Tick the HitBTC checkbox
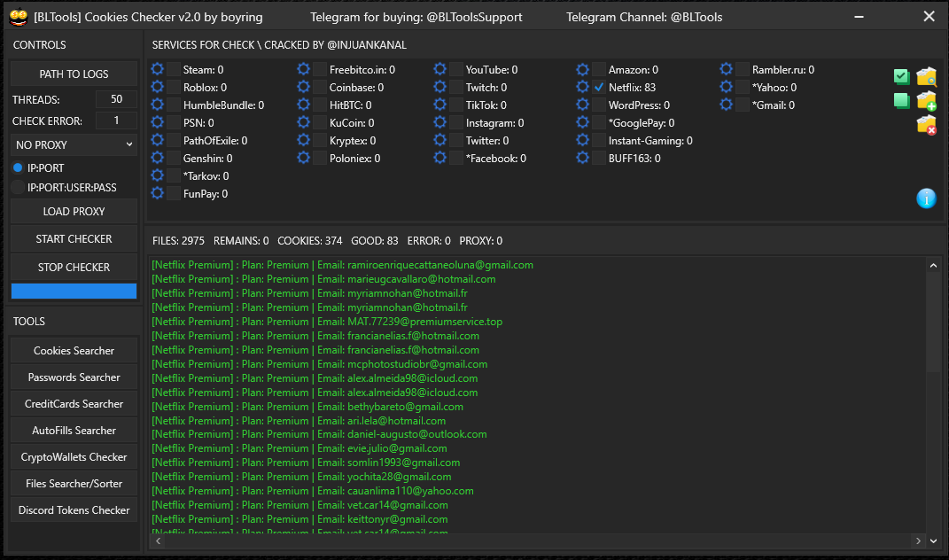Viewport: 949px width, 560px height. 320,105
